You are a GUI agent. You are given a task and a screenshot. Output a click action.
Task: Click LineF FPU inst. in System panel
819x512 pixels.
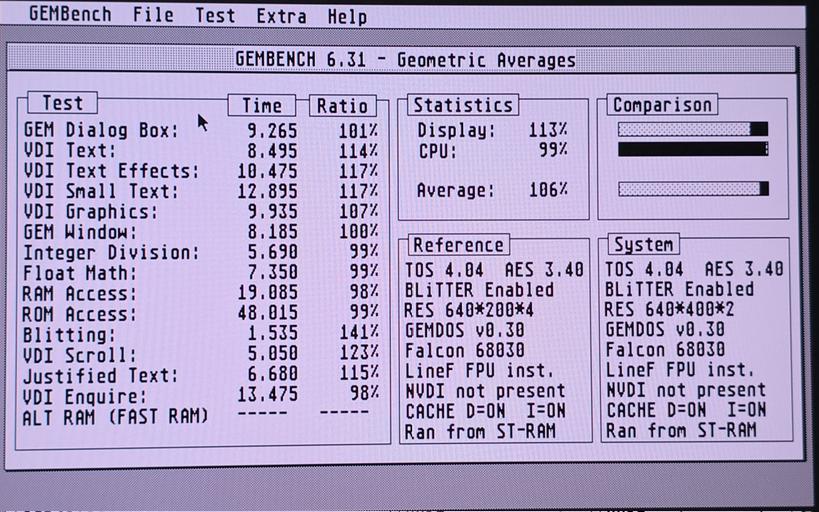coord(680,370)
